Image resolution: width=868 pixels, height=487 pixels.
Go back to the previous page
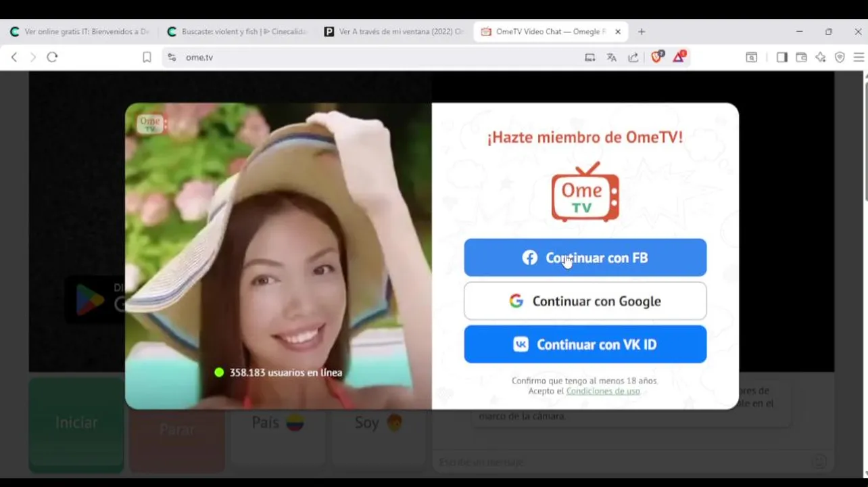coord(14,57)
